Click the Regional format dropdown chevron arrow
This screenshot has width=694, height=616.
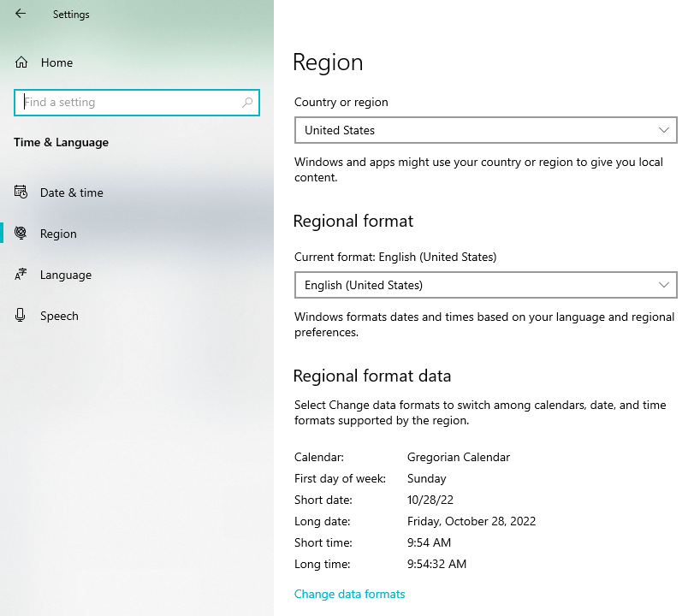click(x=664, y=285)
